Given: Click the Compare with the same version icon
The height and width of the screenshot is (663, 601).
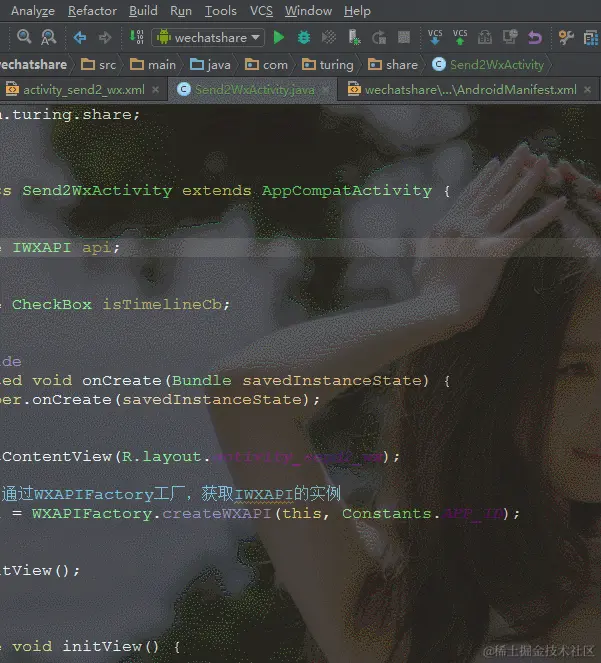Looking at the screenshot, I should tap(510, 37).
